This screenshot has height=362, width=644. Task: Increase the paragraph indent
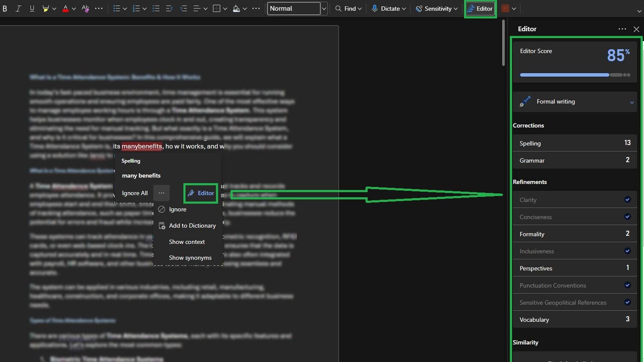pos(183,9)
